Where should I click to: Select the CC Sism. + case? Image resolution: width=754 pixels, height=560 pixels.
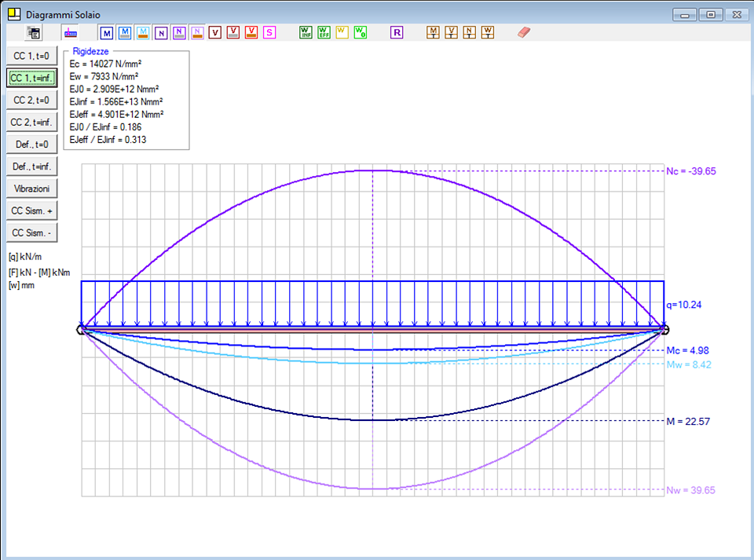[31, 211]
